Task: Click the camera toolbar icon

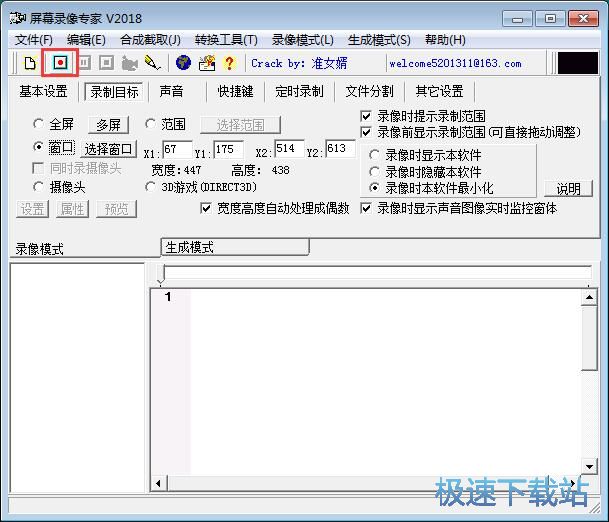Action: coord(129,63)
